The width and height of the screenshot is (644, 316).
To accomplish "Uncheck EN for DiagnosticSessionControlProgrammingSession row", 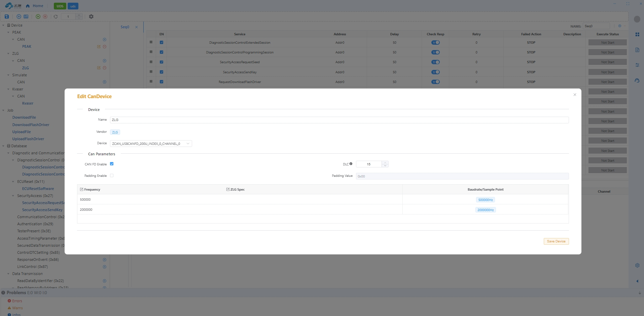I will click(162, 52).
